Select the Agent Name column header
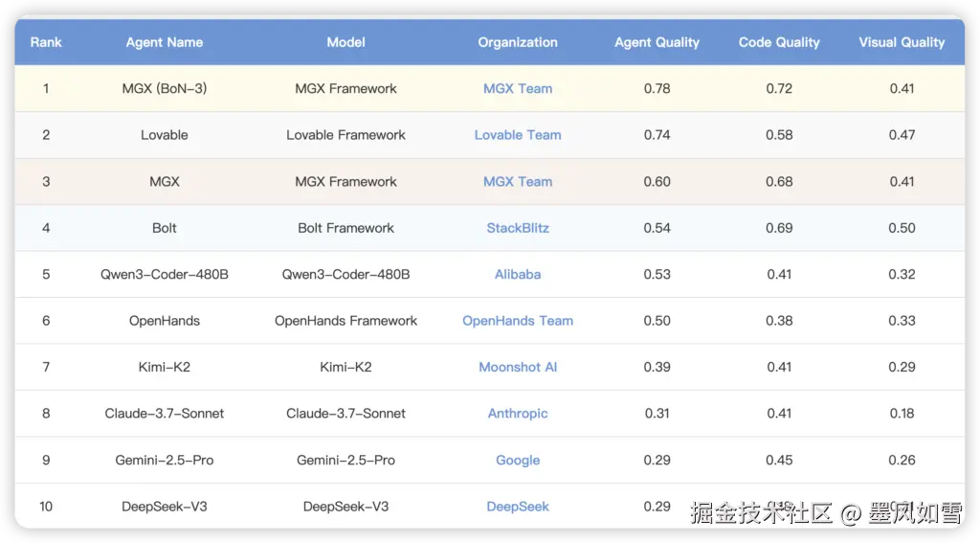Viewport: 980px width, 543px height. 165,42
